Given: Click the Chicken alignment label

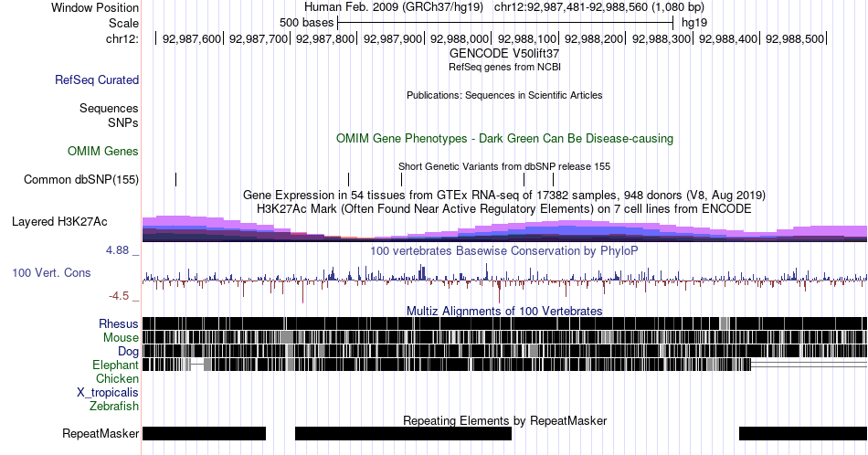Looking at the screenshot, I should (117, 378).
